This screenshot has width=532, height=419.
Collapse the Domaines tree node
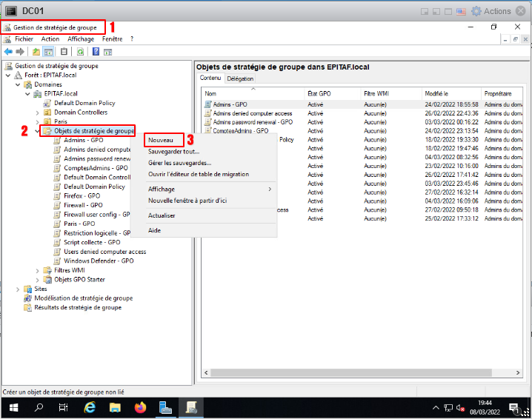[18, 84]
